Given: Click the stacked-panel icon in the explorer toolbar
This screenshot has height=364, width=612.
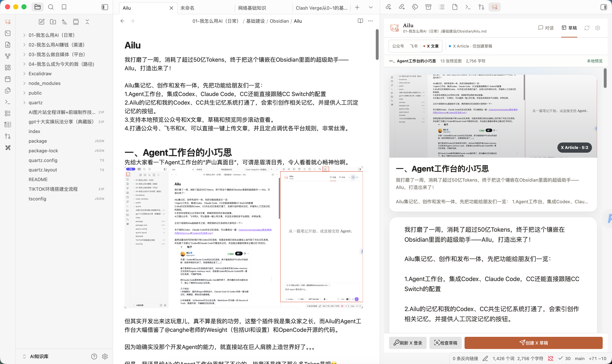Looking at the screenshot, I should point(76,22).
